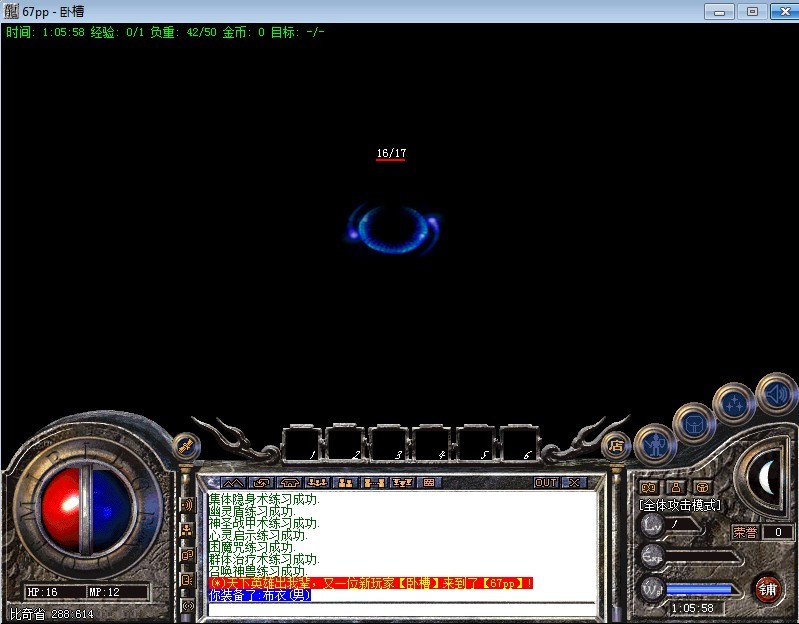The image size is (799, 624).
Task: Click the HP:16 readout
Action: coord(42,592)
